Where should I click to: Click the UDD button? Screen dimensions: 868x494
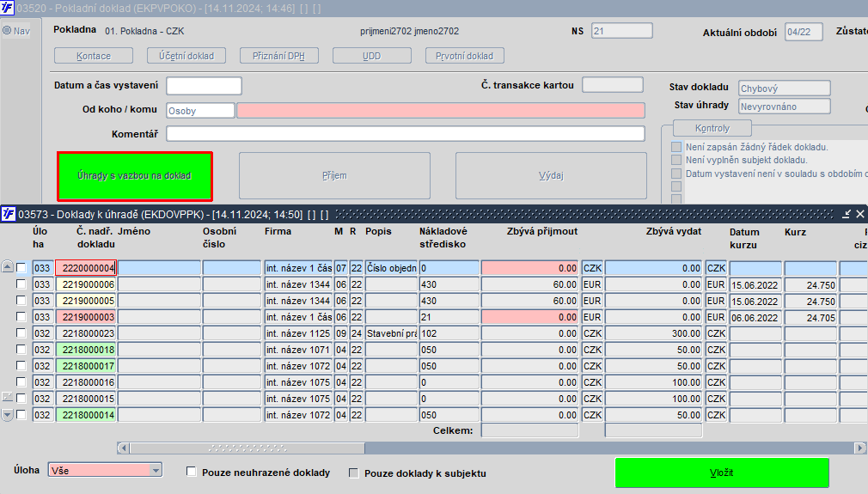[372, 56]
